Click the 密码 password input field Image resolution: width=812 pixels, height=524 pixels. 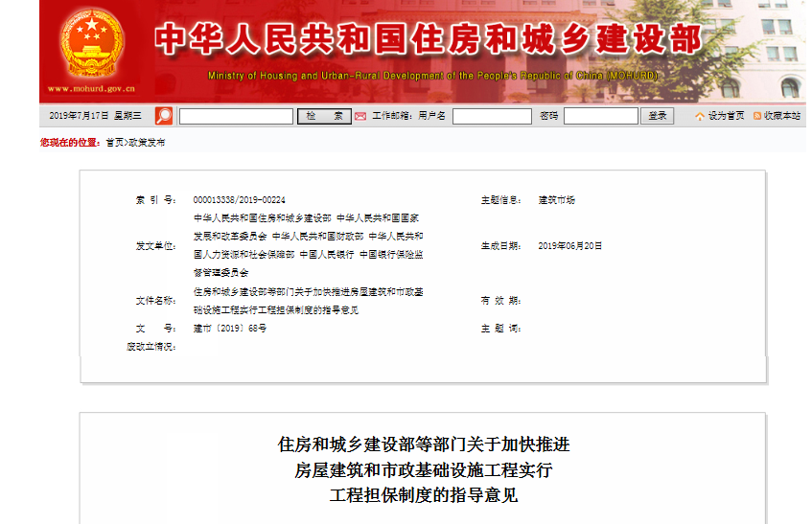click(600, 116)
